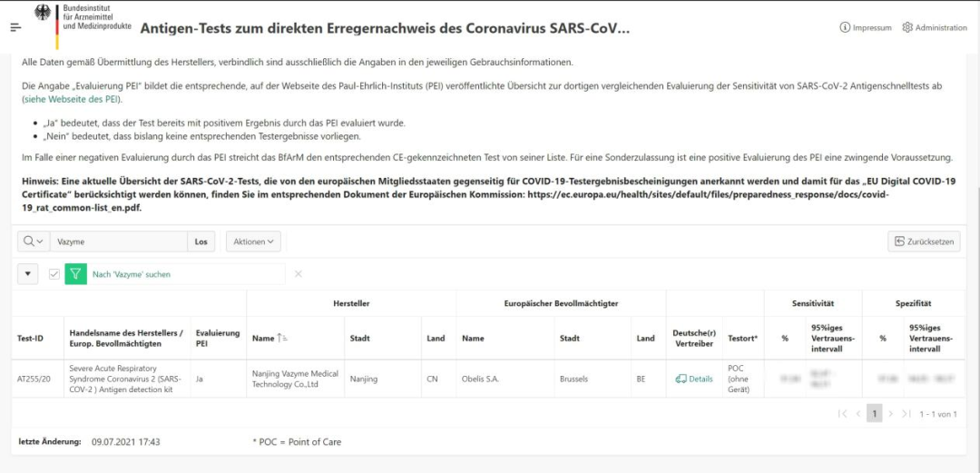Open the search column selector dropdown

(x=34, y=241)
